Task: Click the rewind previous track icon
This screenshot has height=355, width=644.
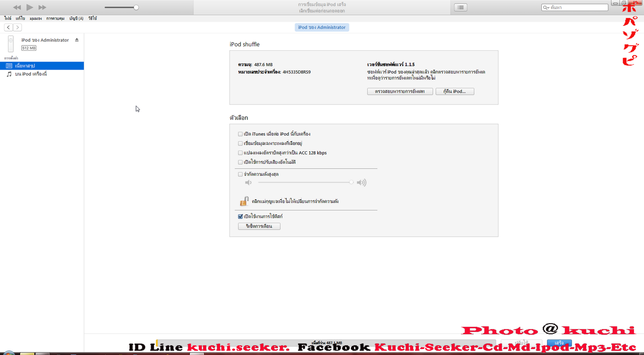Action: [17, 7]
